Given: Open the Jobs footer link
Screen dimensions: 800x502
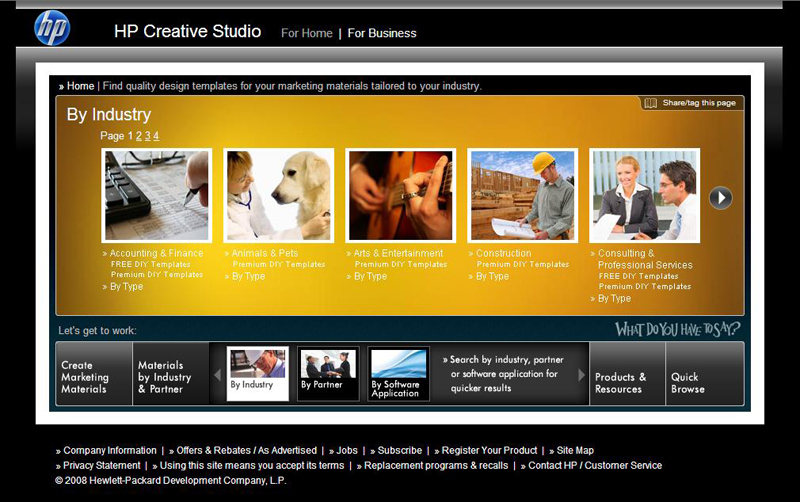Looking at the screenshot, I should point(347,450).
